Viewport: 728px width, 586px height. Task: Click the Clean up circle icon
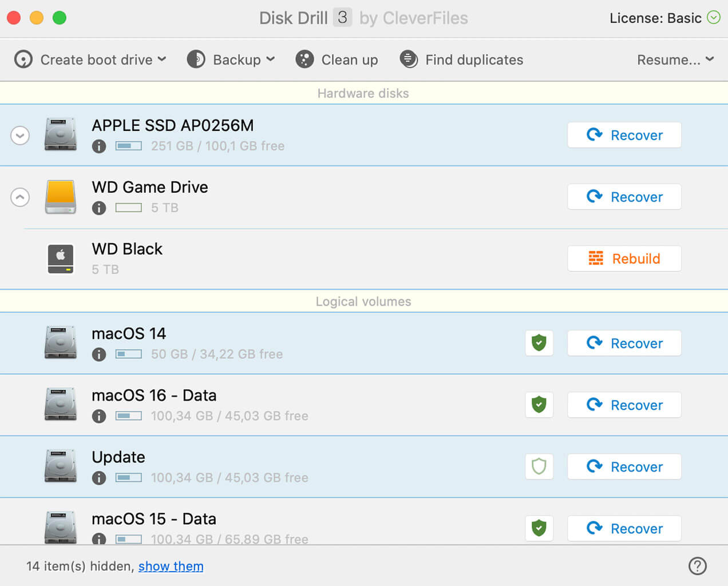click(304, 60)
